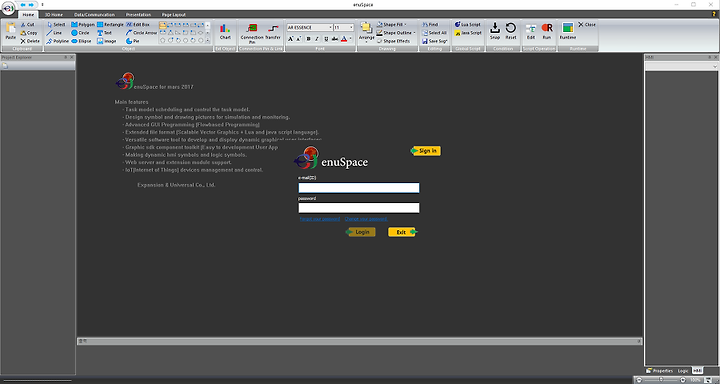This screenshot has height=384, width=720.
Task: Select the Rectangle shape tool
Action: [110, 24]
